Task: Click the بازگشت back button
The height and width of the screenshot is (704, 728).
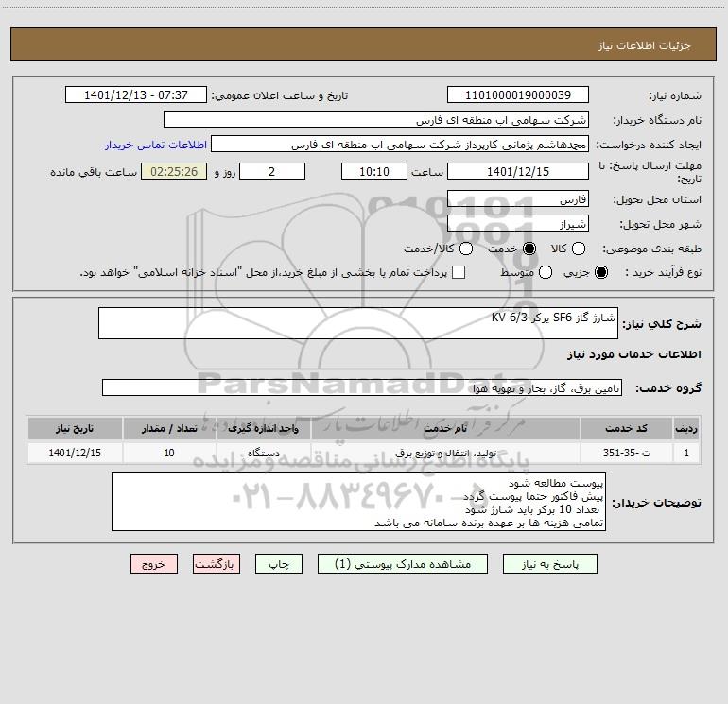Action: click(x=217, y=564)
